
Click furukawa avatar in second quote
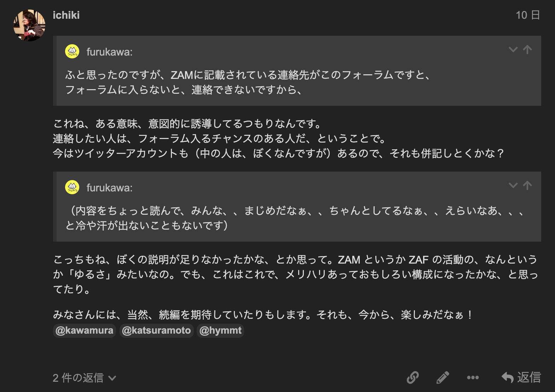coord(72,187)
